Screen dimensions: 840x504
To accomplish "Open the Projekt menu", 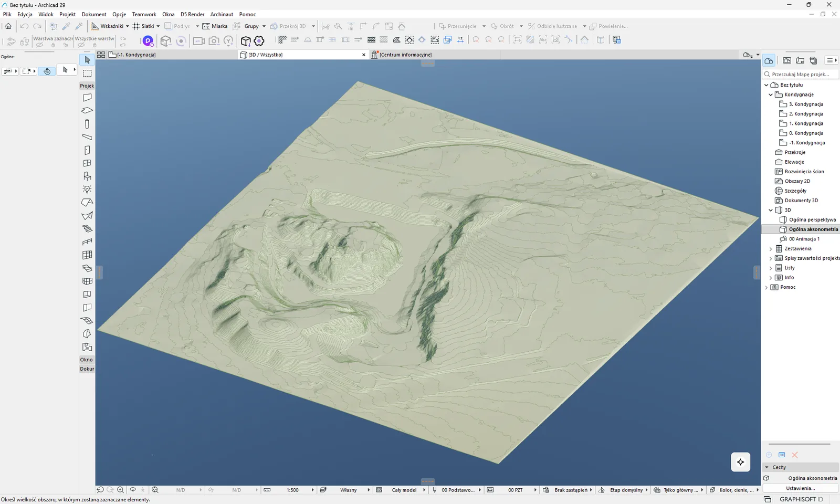I will 67,14.
